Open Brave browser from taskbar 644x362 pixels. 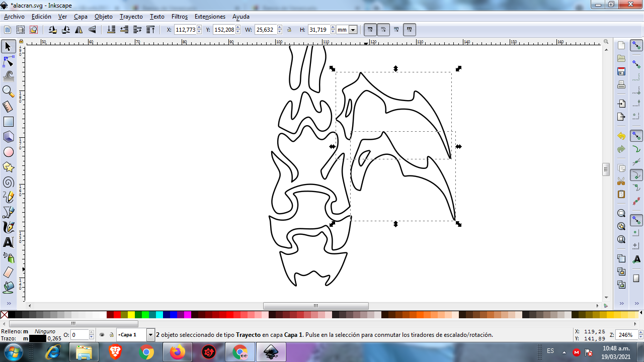115,352
